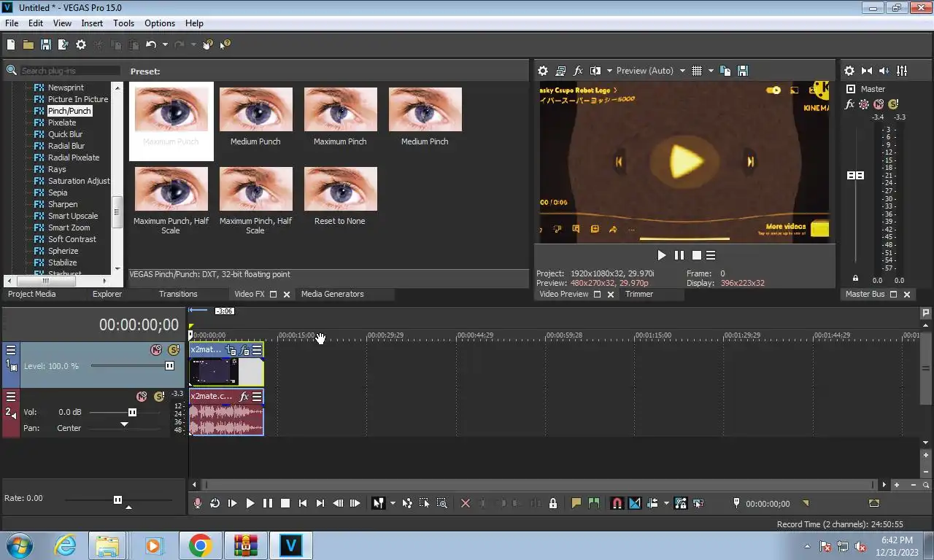The height and width of the screenshot is (560, 934).
Task: Click the Undo arrow
Action: tap(151, 44)
